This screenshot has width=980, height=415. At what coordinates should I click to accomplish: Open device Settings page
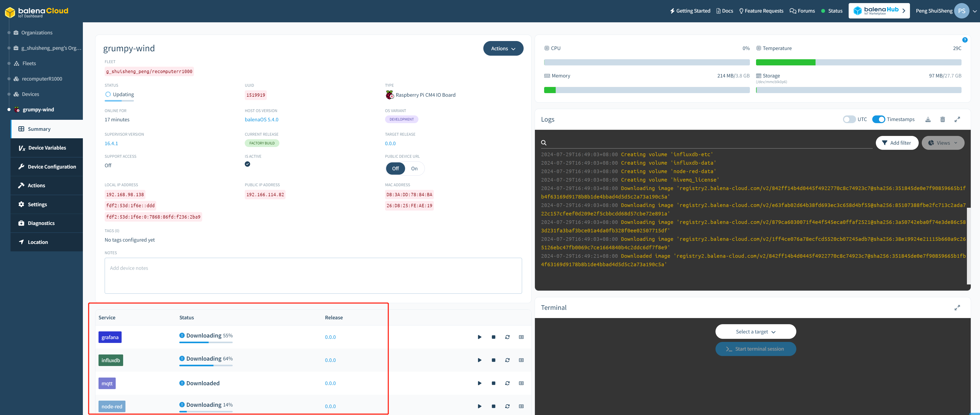coord(47,204)
